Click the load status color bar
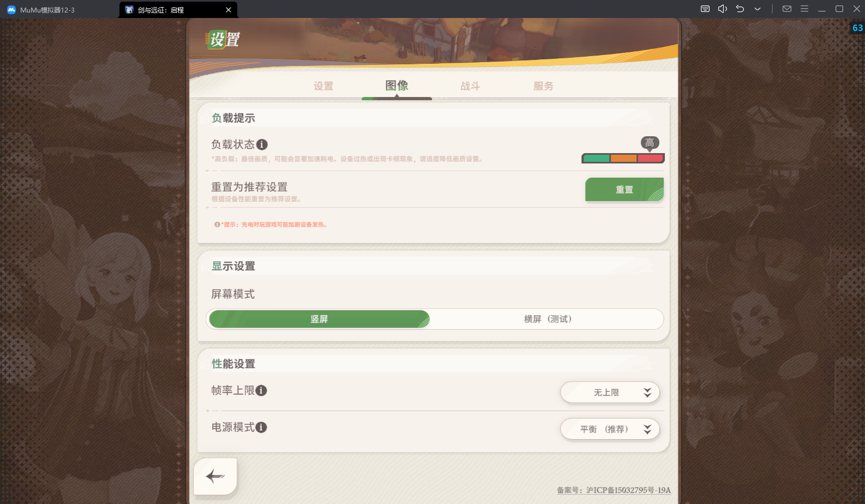 click(623, 159)
